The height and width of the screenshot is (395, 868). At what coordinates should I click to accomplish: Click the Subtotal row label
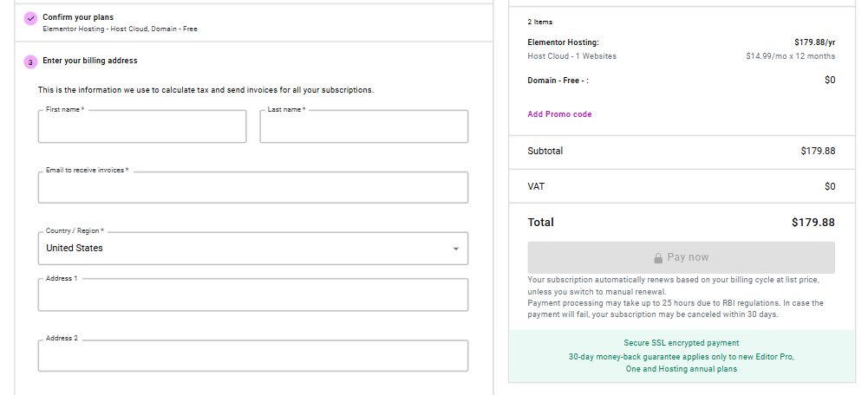545,151
